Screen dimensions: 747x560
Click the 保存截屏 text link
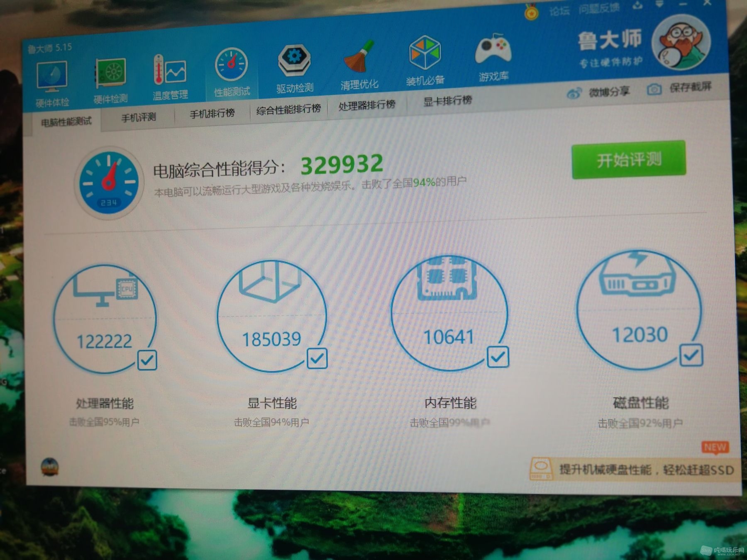690,87
